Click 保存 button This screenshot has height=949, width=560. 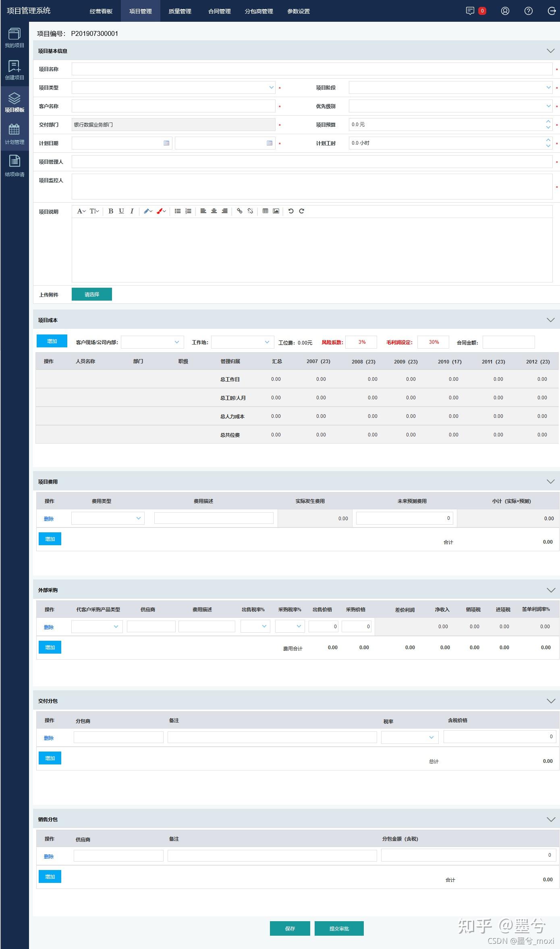290,928
